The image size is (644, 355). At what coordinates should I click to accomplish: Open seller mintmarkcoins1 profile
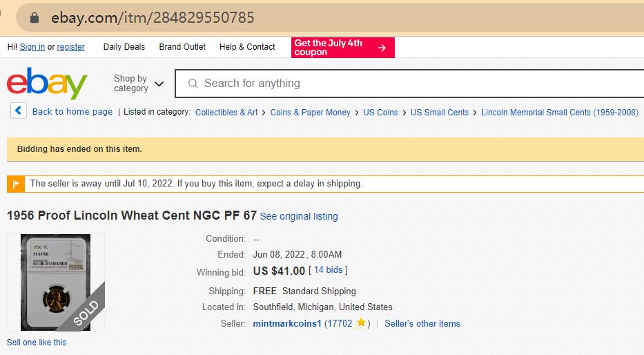(287, 323)
